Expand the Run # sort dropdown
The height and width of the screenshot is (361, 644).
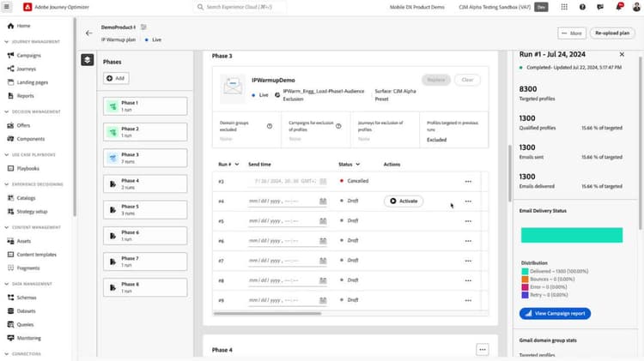click(237, 164)
